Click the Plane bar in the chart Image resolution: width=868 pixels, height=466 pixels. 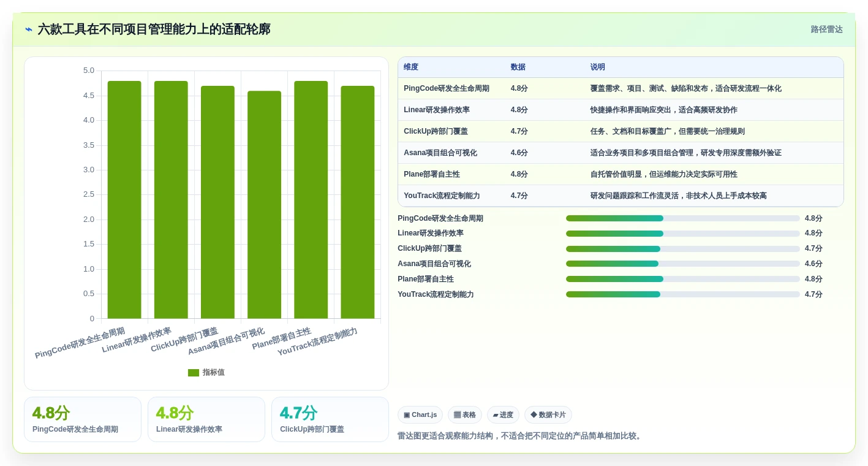[x=311, y=200]
